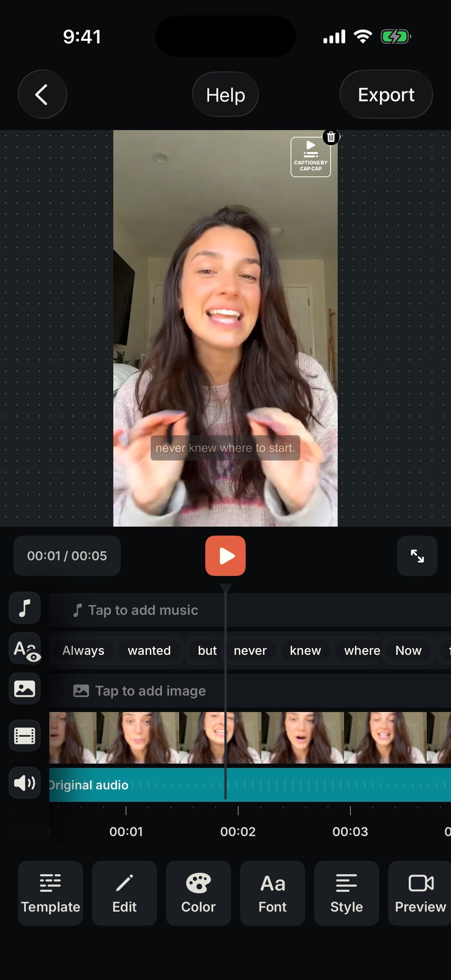Open the music track icon
This screenshot has height=980, width=451.
[25, 608]
